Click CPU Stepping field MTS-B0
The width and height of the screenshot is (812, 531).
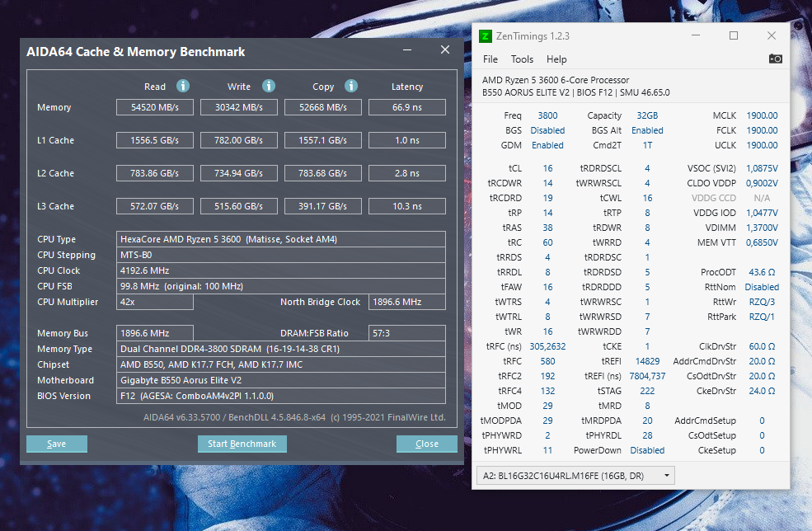(280, 255)
